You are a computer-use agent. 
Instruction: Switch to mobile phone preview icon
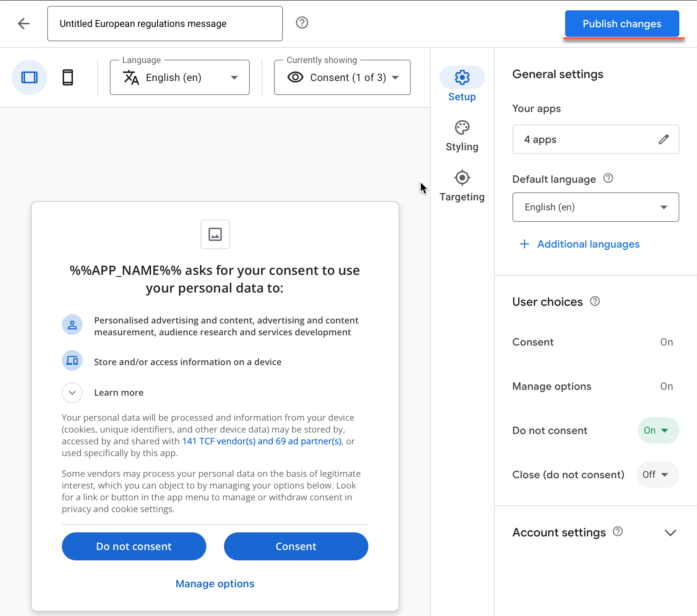(x=68, y=77)
